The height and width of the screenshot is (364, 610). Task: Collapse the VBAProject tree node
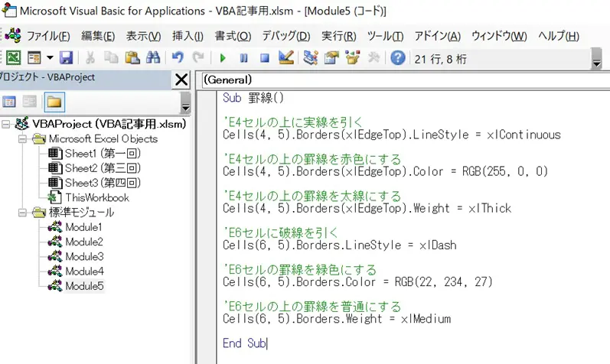6,125
